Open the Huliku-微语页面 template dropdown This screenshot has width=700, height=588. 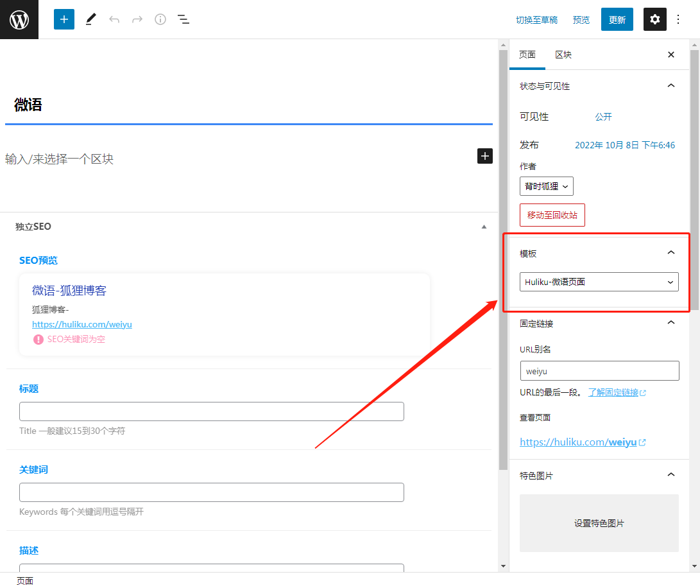[599, 282]
